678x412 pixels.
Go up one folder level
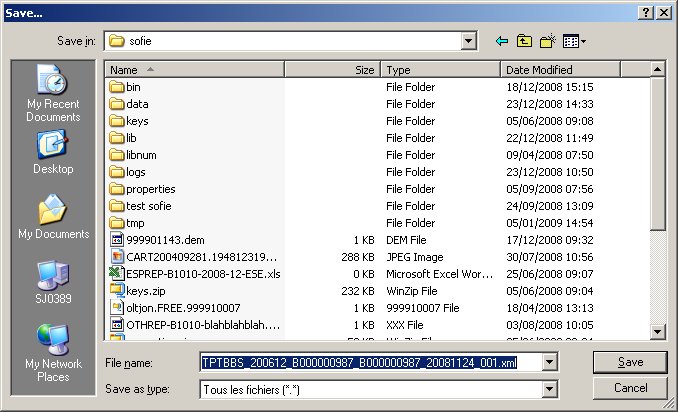coord(525,41)
